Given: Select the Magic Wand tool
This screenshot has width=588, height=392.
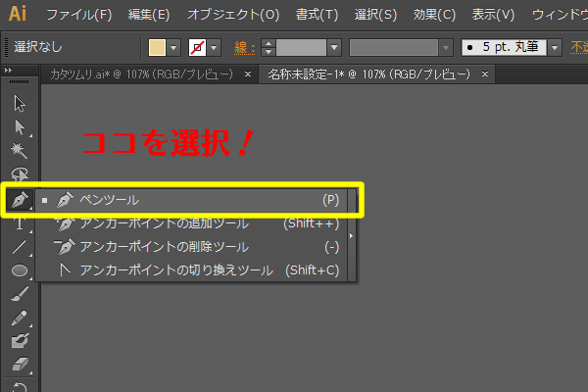Looking at the screenshot, I should click(20, 150).
